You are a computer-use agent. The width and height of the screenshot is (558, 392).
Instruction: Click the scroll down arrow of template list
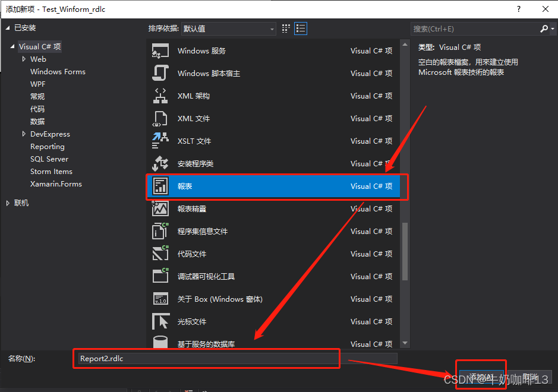pyautogui.click(x=405, y=343)
